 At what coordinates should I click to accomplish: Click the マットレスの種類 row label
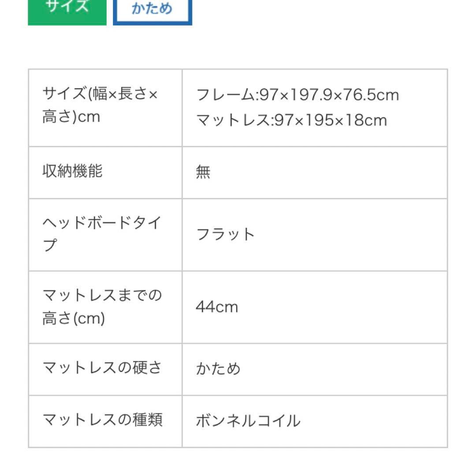pos(102,420)
